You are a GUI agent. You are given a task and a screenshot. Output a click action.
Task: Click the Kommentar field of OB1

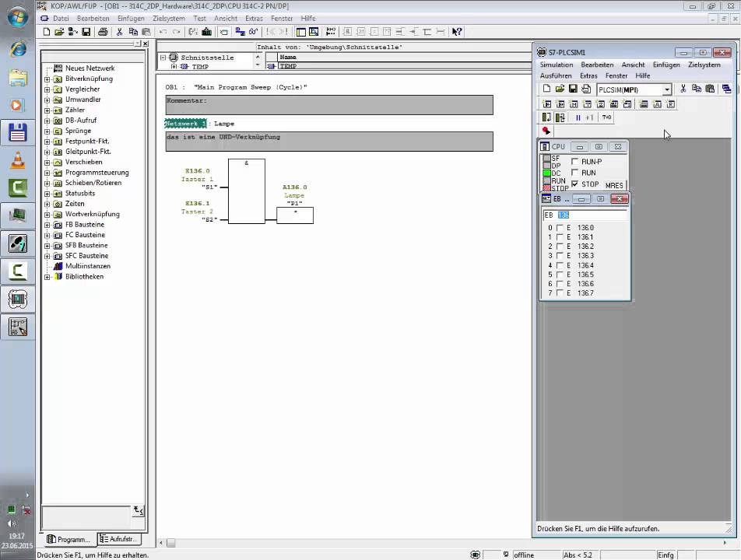(x=329, y=105)
